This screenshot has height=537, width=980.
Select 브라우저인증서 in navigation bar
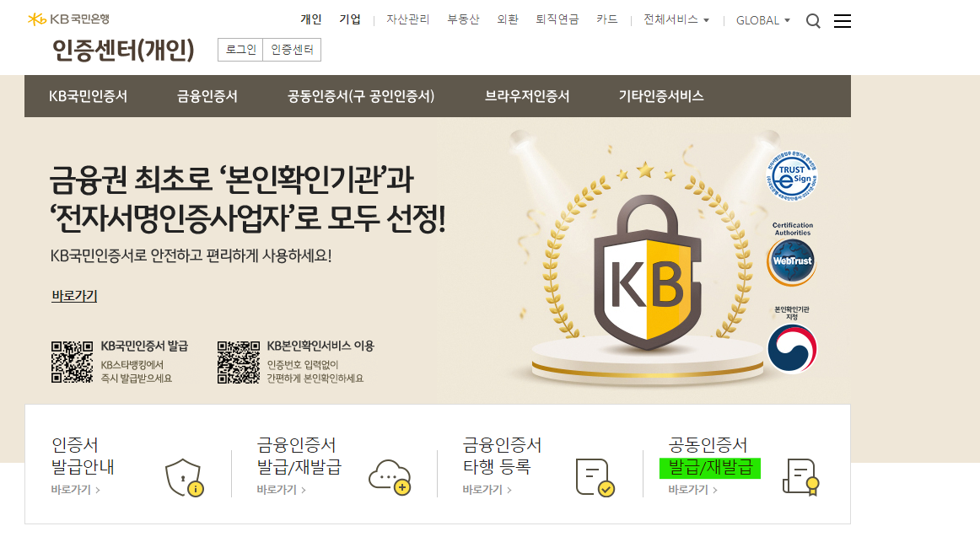point(527,96)
